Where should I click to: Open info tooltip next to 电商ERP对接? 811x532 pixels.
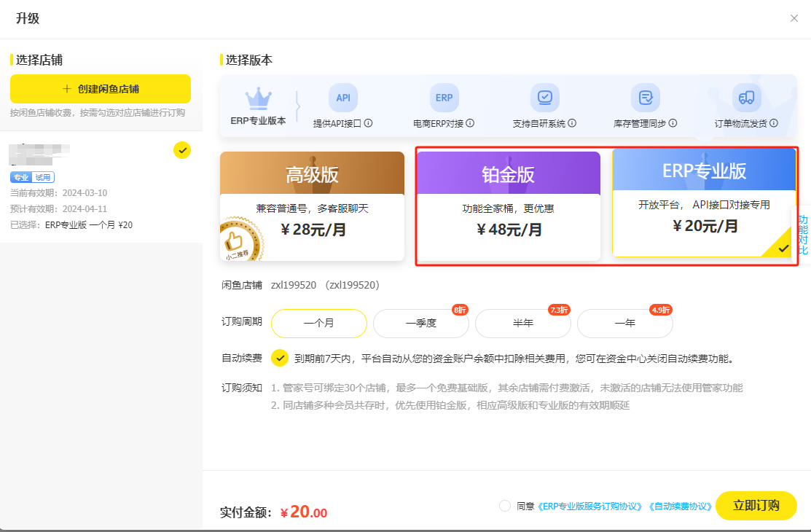pyautogui.click(x=470, y=123)
